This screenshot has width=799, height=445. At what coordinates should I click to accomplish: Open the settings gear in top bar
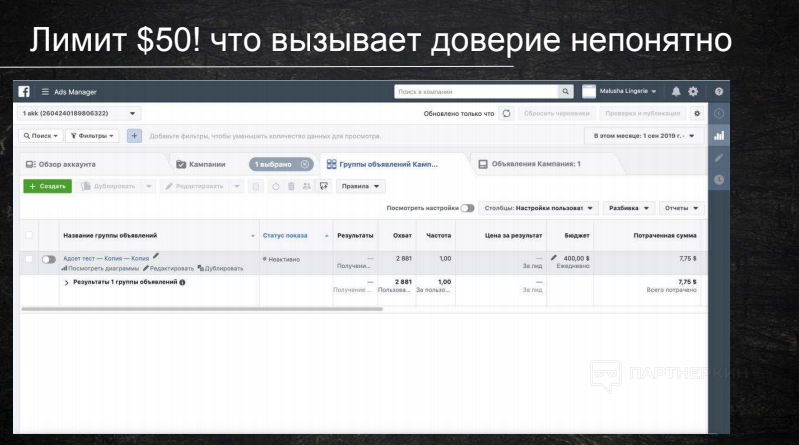coord(693,92)
